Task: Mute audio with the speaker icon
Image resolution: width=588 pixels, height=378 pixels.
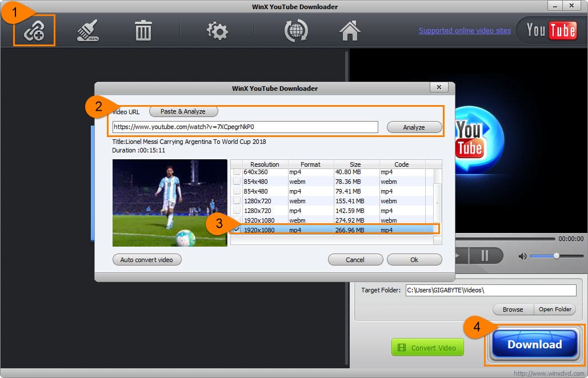Action: [x=522, y=256]
